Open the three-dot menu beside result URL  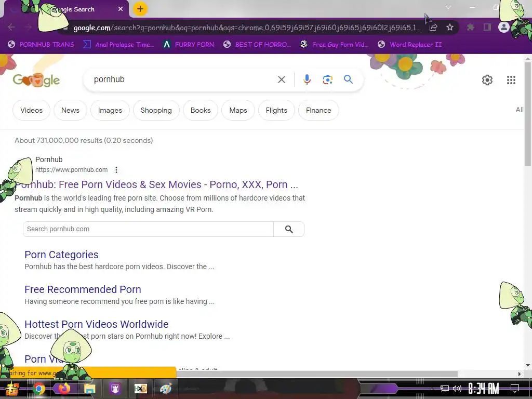[x=116, y=170]
